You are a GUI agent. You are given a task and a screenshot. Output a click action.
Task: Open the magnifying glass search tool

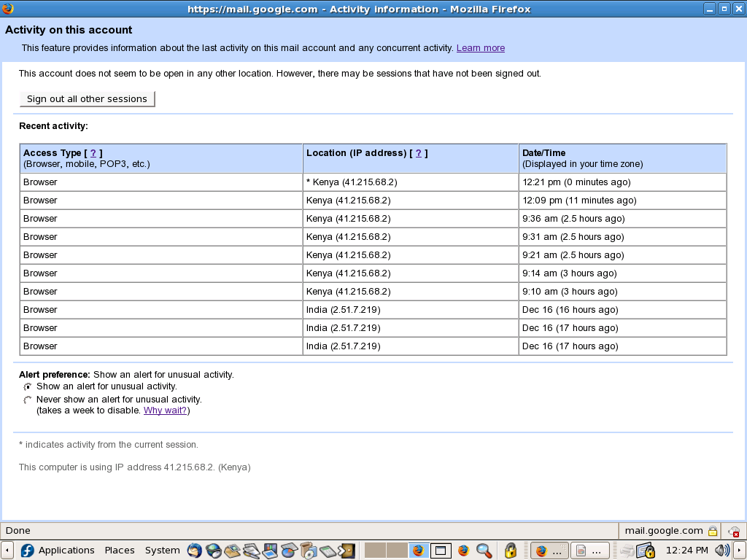point(484,551)
